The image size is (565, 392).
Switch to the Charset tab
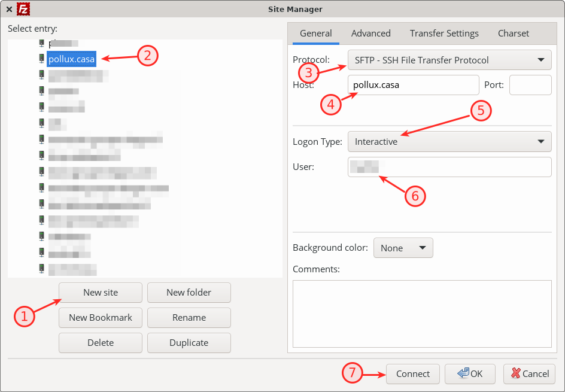(x=514, y=34)
